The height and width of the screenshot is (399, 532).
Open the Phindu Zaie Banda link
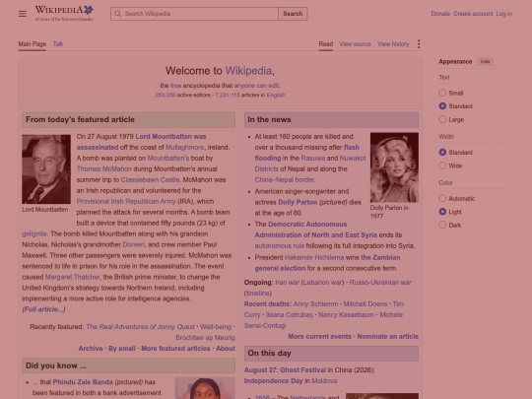tap(83, 382)
